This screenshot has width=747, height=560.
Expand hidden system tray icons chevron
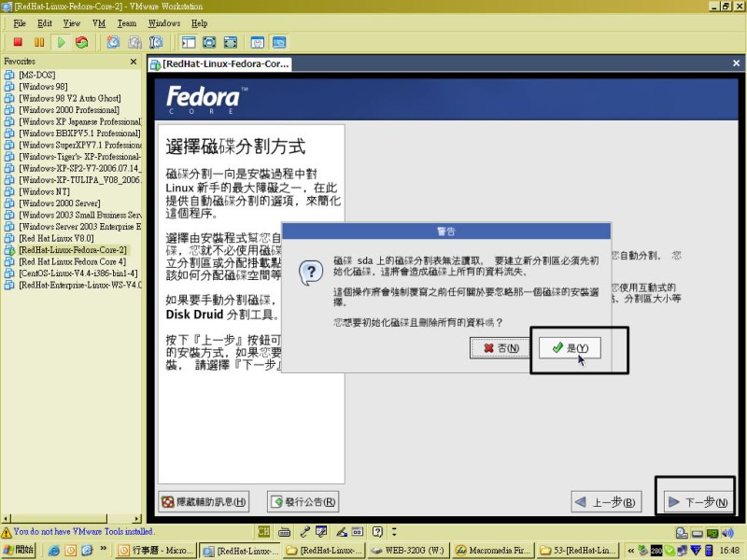point(631,551)
